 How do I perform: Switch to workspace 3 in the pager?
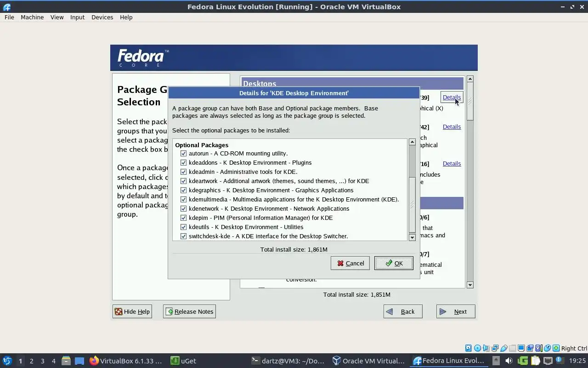tap(42, 361)
